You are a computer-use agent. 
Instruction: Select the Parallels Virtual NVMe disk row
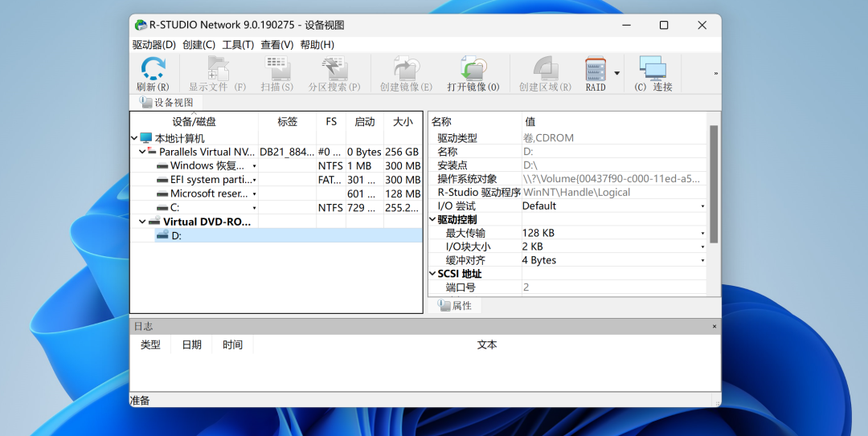[x=276, y=152]
